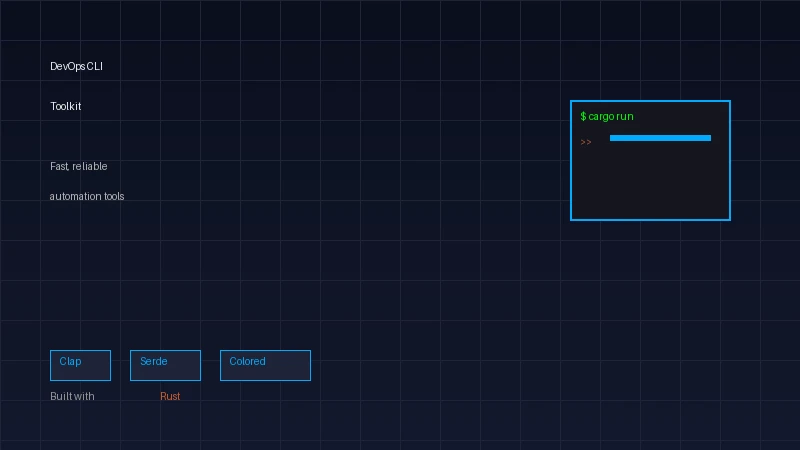
Task: Open the orange Rust link
Action: tap(170, 397)
